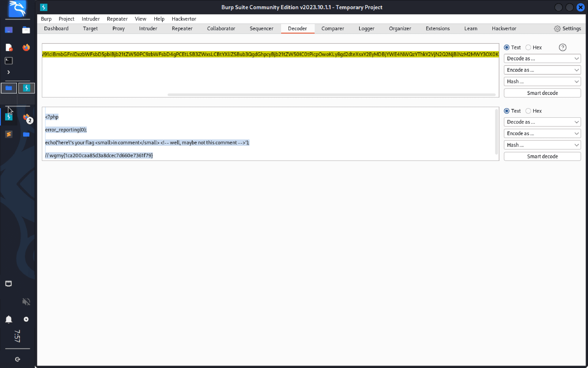Switch to the Comparer tab

pyautogui.click(x=333, y=29)
